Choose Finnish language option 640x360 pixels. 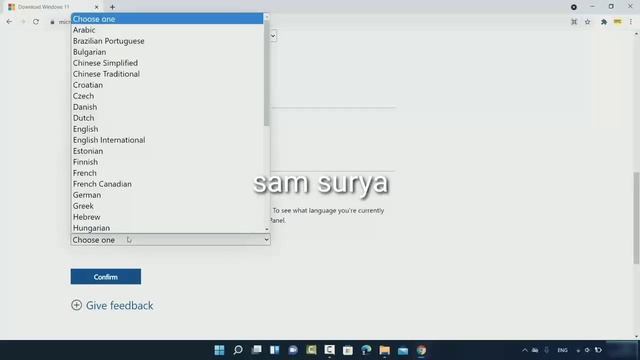pyautogui.click(x=167, y=162)
